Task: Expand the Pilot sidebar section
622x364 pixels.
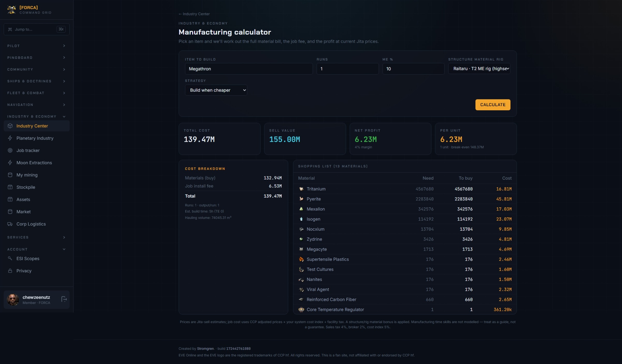Action: (x=36, y=46)
